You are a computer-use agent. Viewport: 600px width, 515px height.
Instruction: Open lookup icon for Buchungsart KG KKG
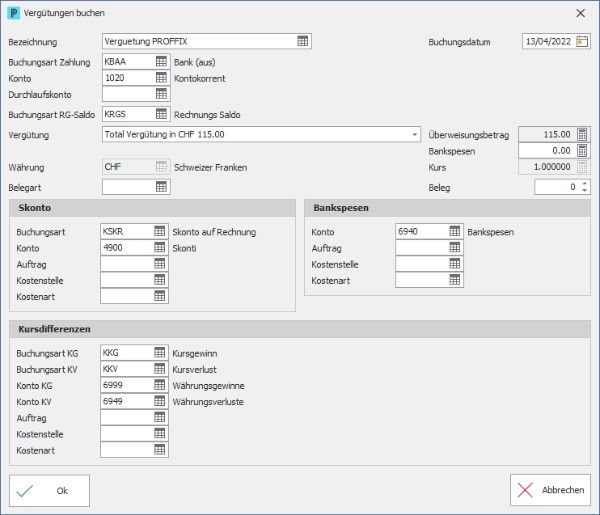pos(160,352)
